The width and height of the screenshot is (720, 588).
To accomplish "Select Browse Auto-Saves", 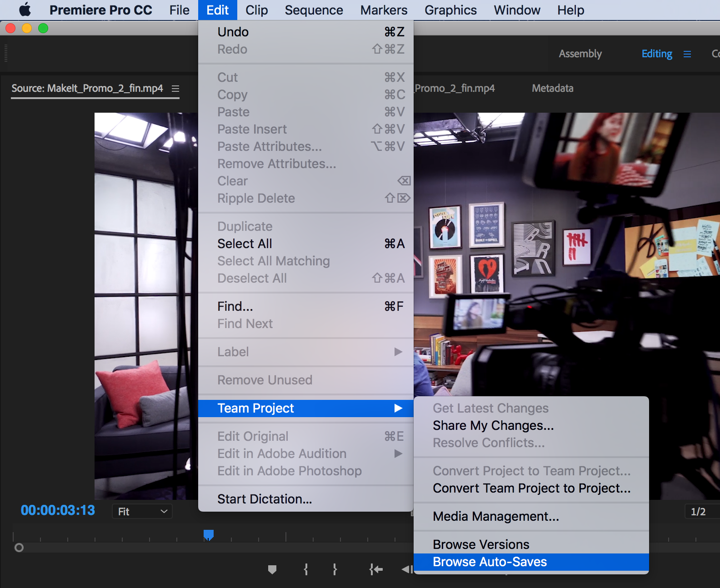I will [x=531, y=562].
